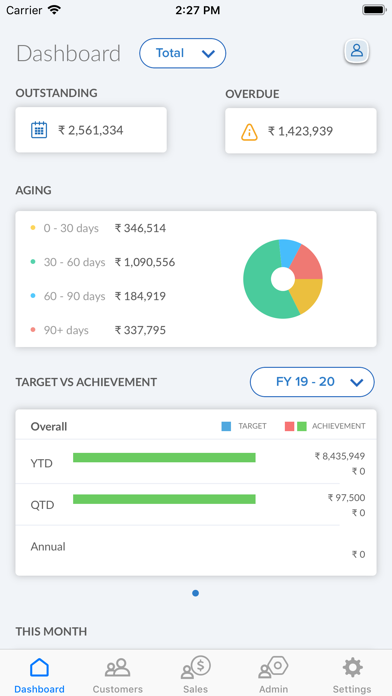The width and height of the screenshot is (392, 696).
Task: Click the warning triangle icon in Overdue card
Action: pos(249,132)
